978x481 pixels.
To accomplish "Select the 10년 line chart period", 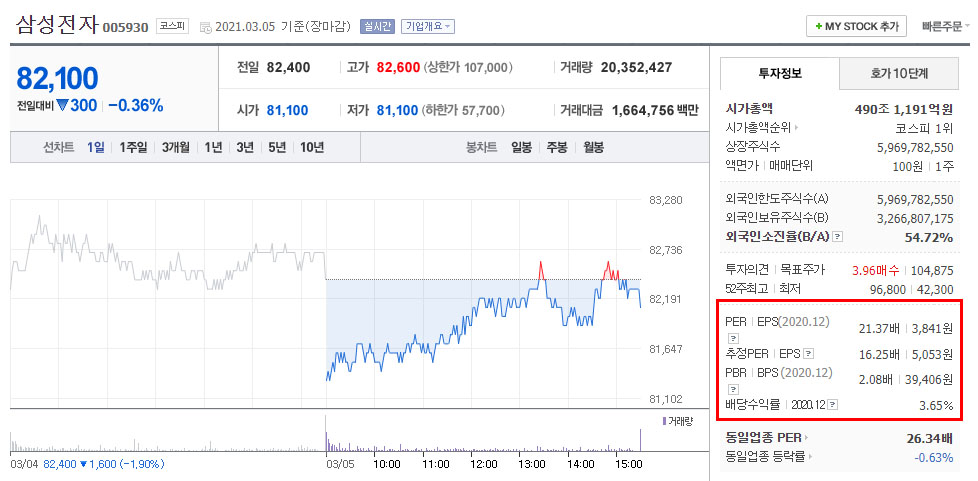I will coord(312,148).
